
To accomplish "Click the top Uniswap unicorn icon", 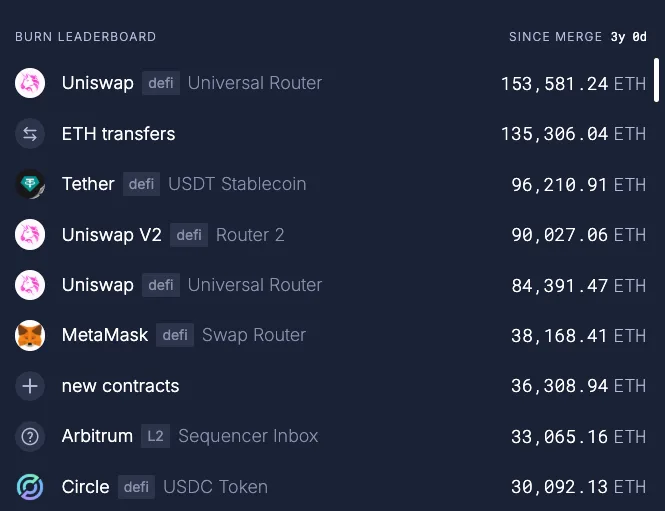I will coord(30,83).
